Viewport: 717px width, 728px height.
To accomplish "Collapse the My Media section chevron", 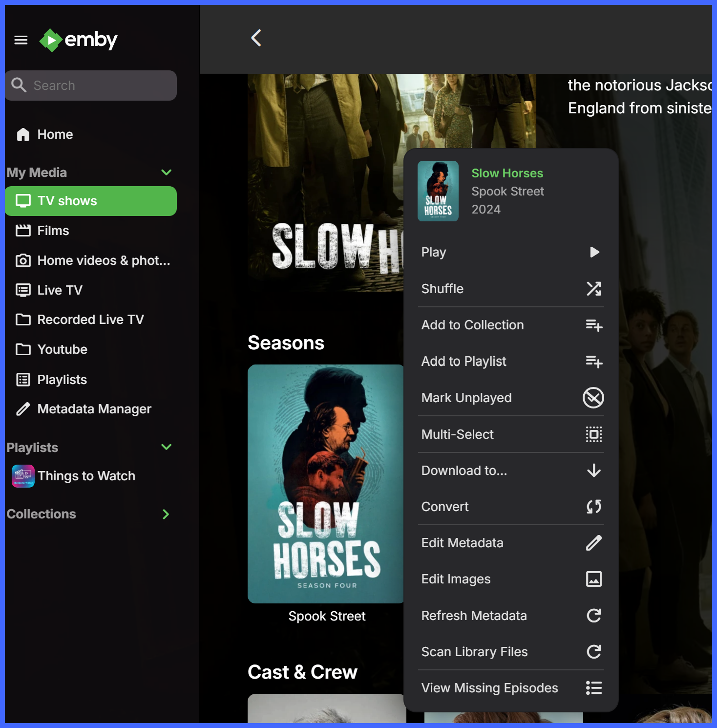I will click(x=166, y=172).
